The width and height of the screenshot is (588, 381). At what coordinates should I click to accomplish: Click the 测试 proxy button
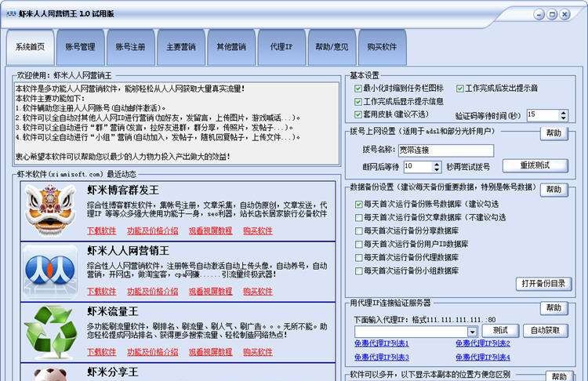pos(500,330)
